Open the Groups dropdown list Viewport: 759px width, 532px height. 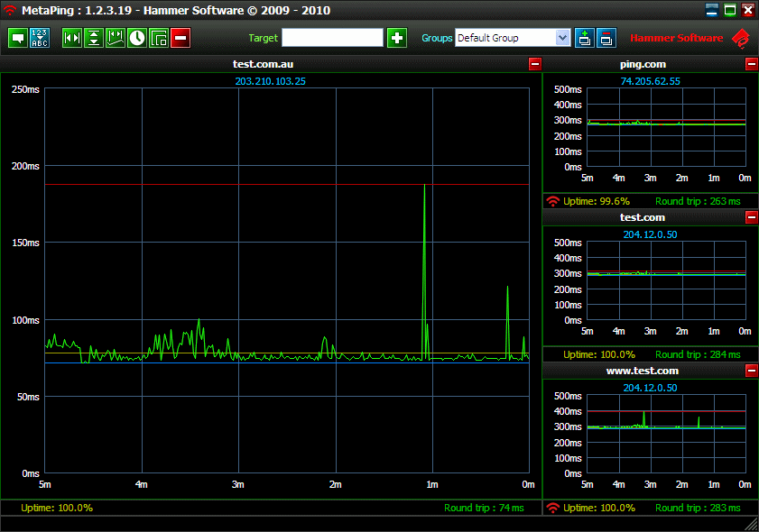coord(563,38)
